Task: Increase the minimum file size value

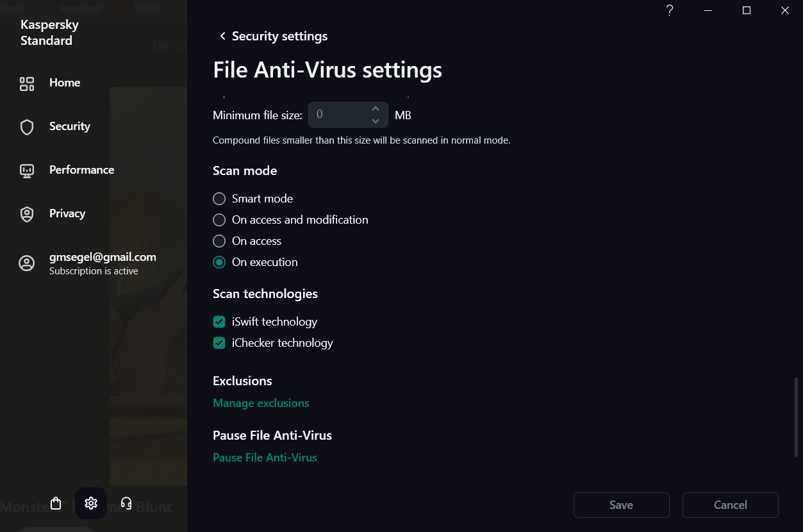Action: pyautogui.click(x=376, y=110)
